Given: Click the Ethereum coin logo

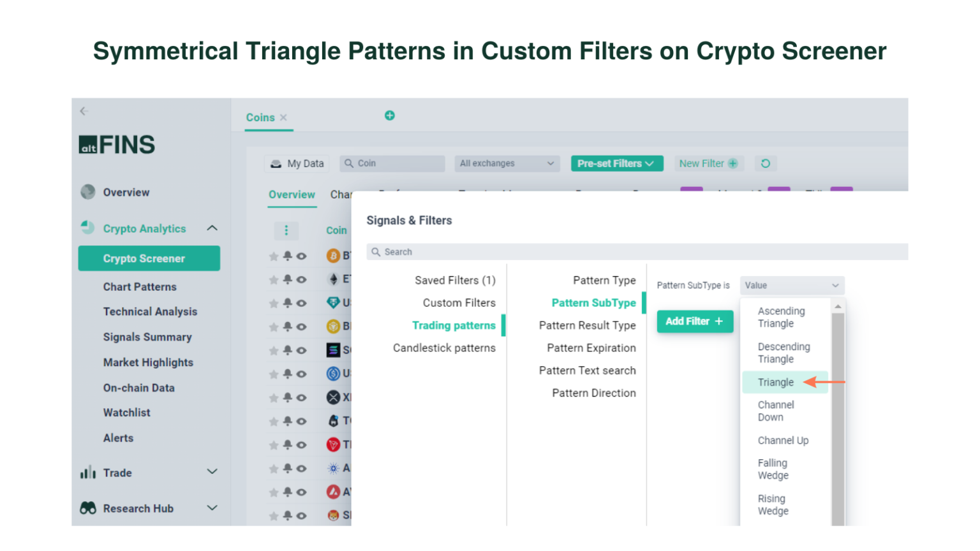Looking at the screenshot, I should pos(333,279).
